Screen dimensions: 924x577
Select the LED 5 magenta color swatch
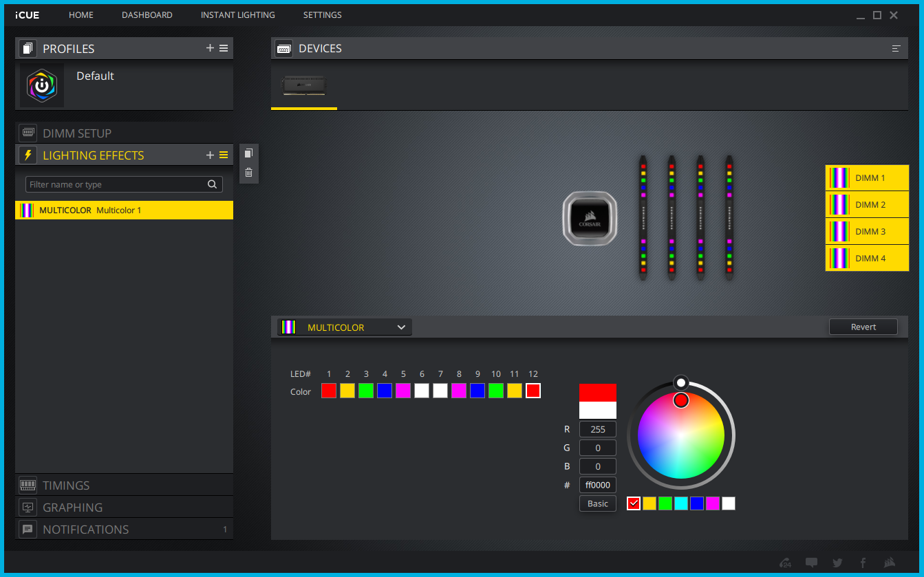click(x=403, y=391)
